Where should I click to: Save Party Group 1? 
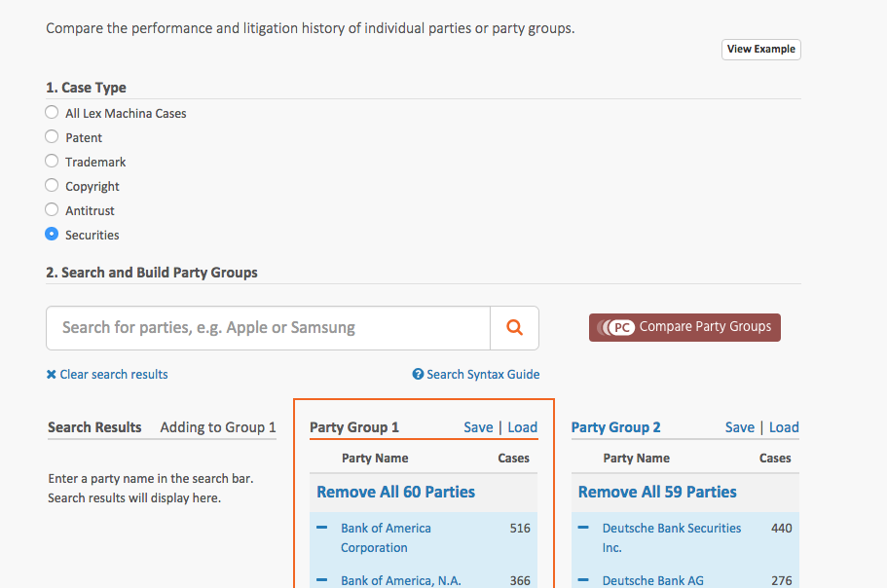[x=478, y=427]
